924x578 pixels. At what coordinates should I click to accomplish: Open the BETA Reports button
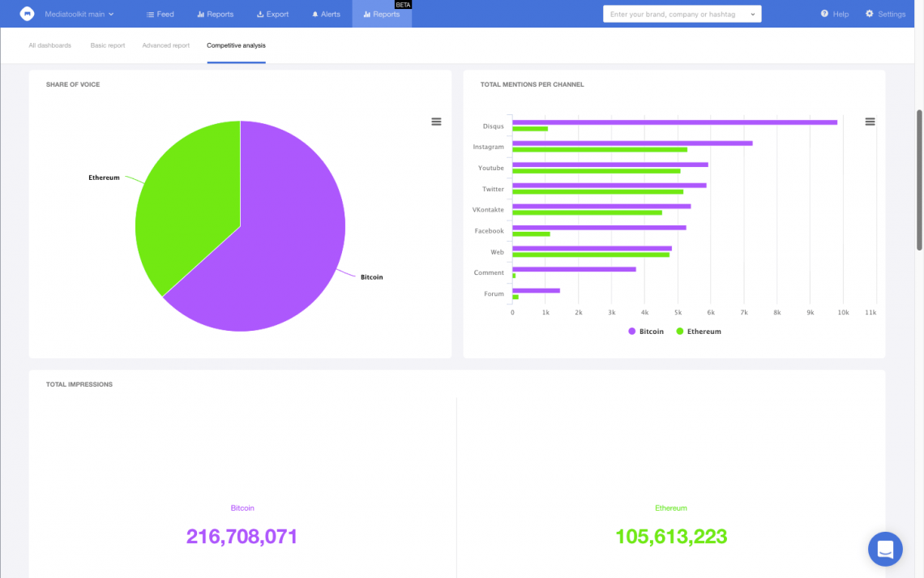(382, 14)
